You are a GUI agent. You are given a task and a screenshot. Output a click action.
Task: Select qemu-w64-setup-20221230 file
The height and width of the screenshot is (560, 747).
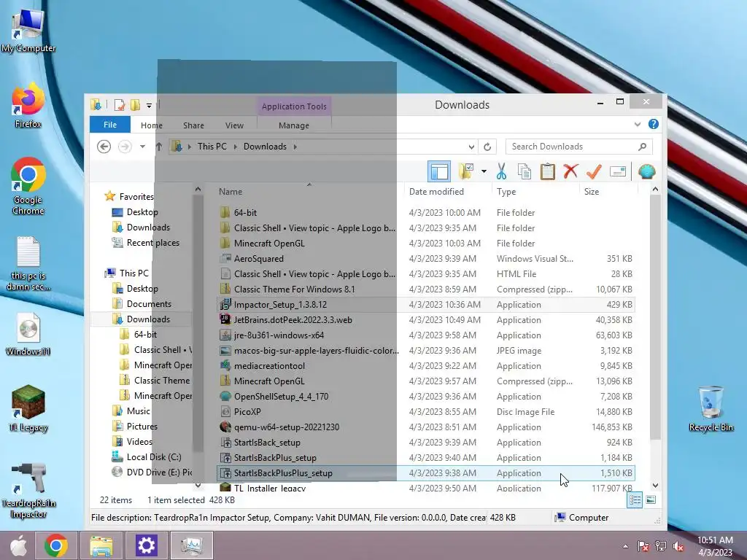(x=286, y=427)
